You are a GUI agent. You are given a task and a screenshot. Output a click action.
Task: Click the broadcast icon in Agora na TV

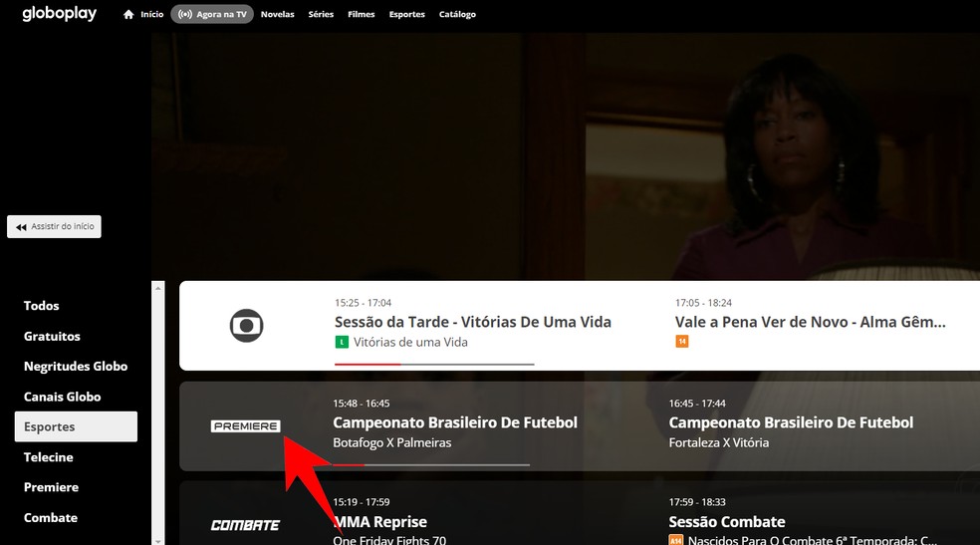(x=185, y=14)
